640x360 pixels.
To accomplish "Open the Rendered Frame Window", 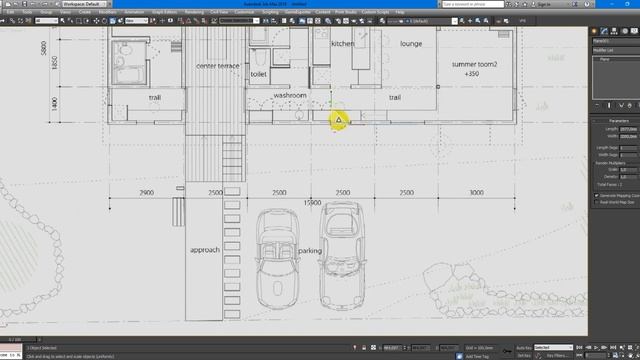I will pyautogui.click(x=346, y=21).
